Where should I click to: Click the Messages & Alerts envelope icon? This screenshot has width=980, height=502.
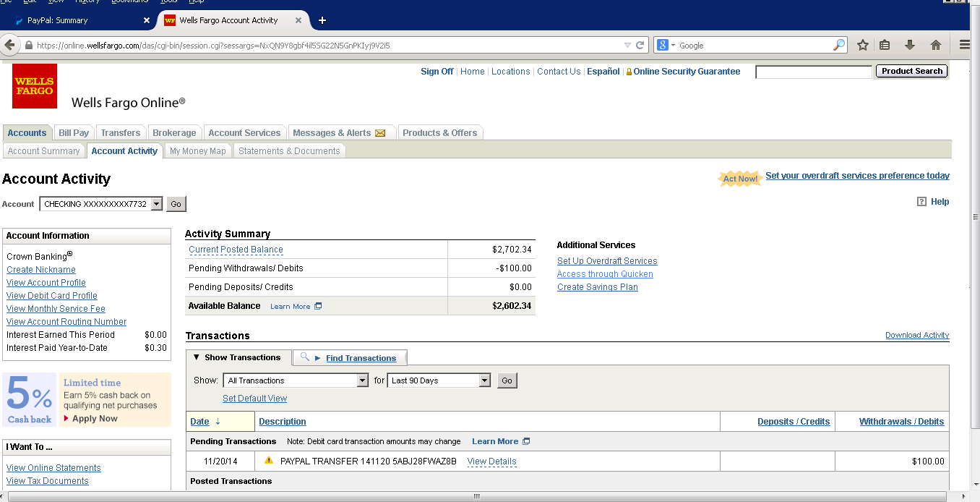point(380,133)
